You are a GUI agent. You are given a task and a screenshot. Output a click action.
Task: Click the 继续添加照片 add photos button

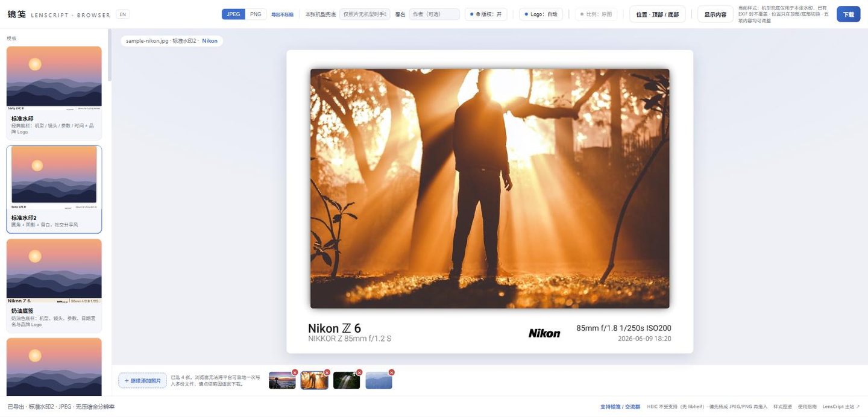142,380
